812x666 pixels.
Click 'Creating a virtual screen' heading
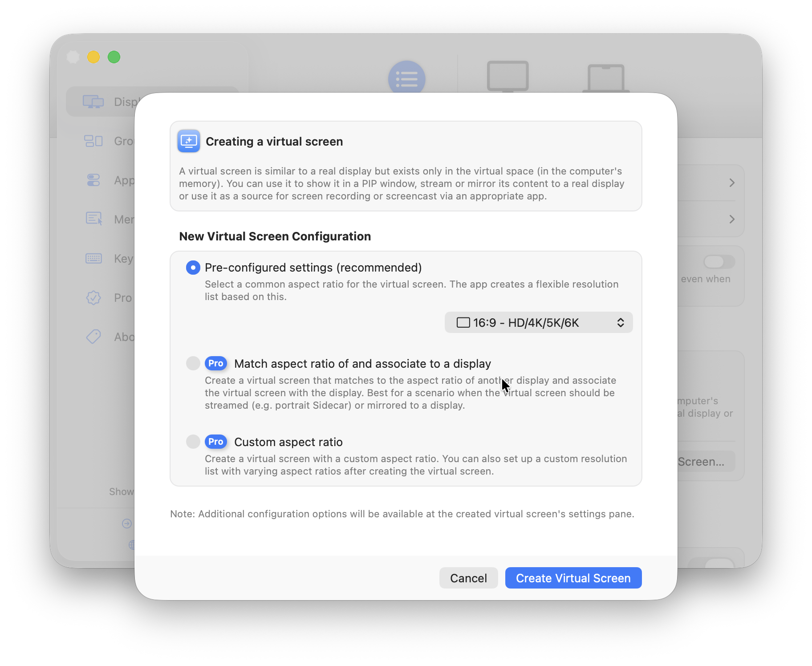274,142
